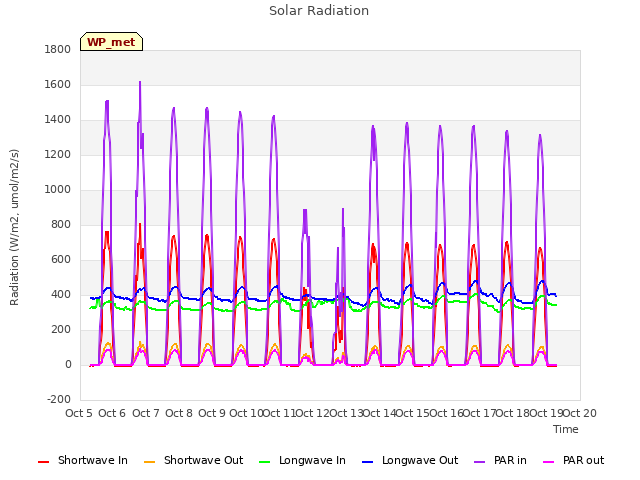
Task: Click the Radiation y-axis title
Action: (14, 227)
